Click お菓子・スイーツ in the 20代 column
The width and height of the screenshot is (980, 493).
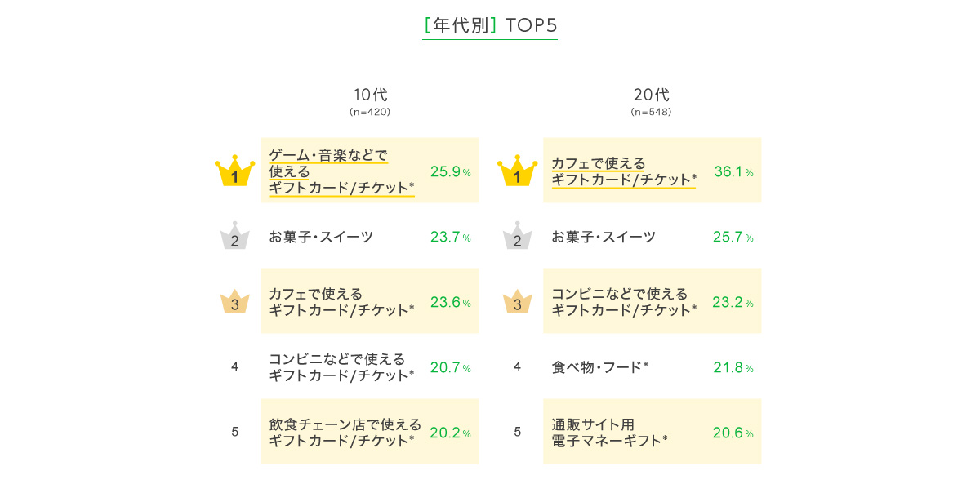pyautogui.click(x=604, y=237)
